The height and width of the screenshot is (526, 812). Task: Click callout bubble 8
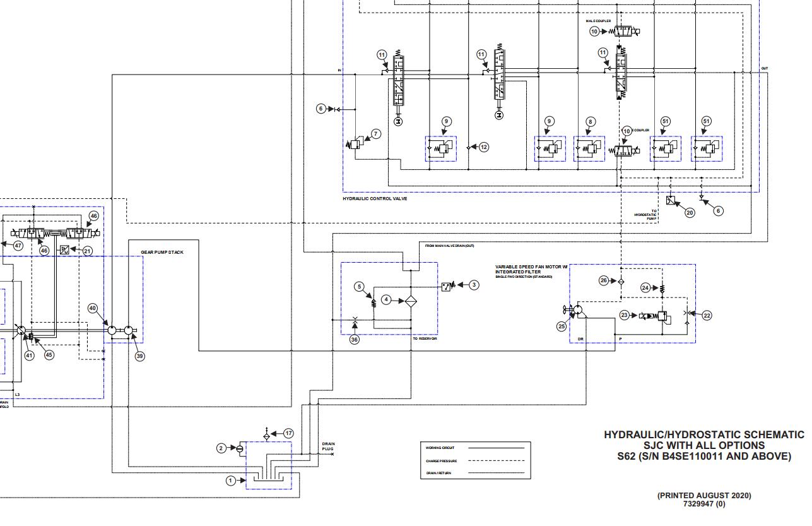[x=590, y=121]
